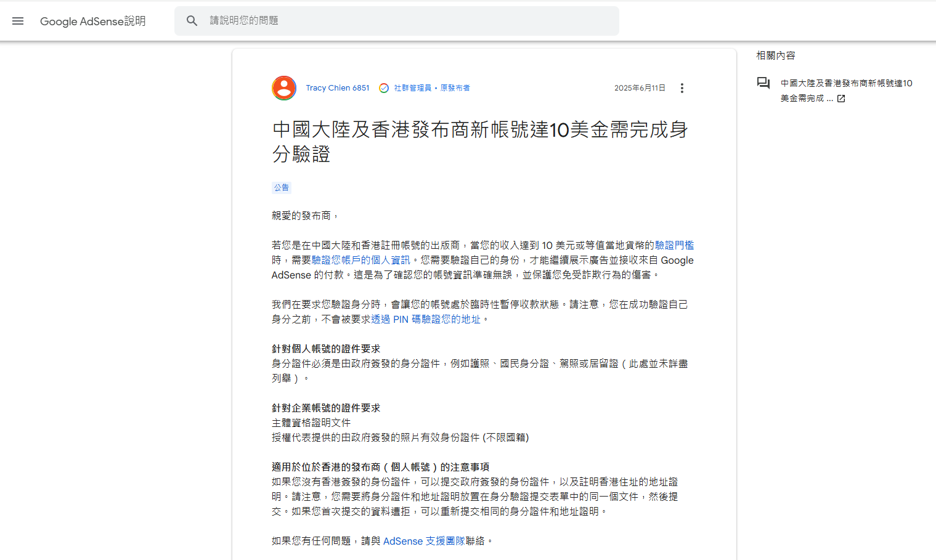The width and height of the screenshot is (936, 560).
Task: Click the 適用於位於香港的發布商 heading
Action: 381,467
